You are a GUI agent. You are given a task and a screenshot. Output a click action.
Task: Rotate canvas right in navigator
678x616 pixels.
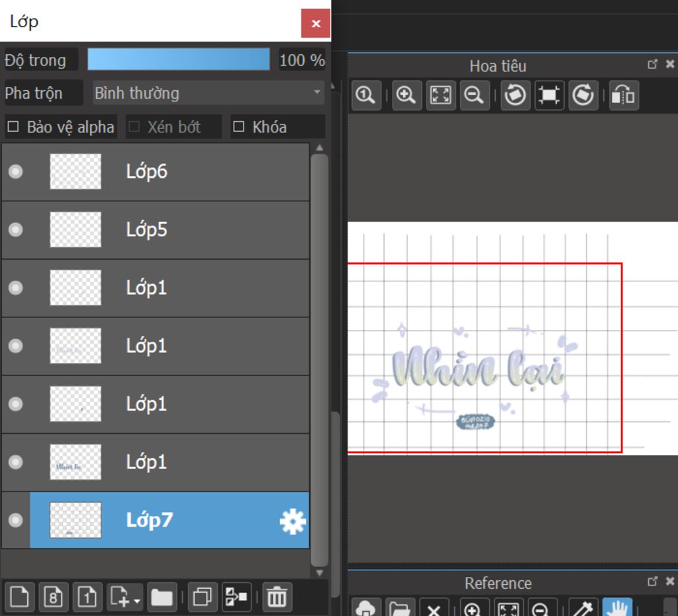(x=583, y=95)
